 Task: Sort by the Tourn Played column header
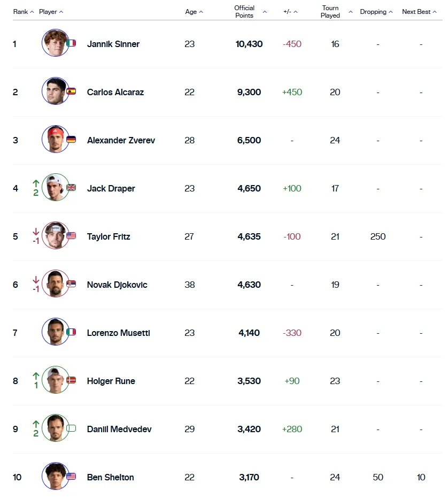pyautogui.click(x=336, y=12)
